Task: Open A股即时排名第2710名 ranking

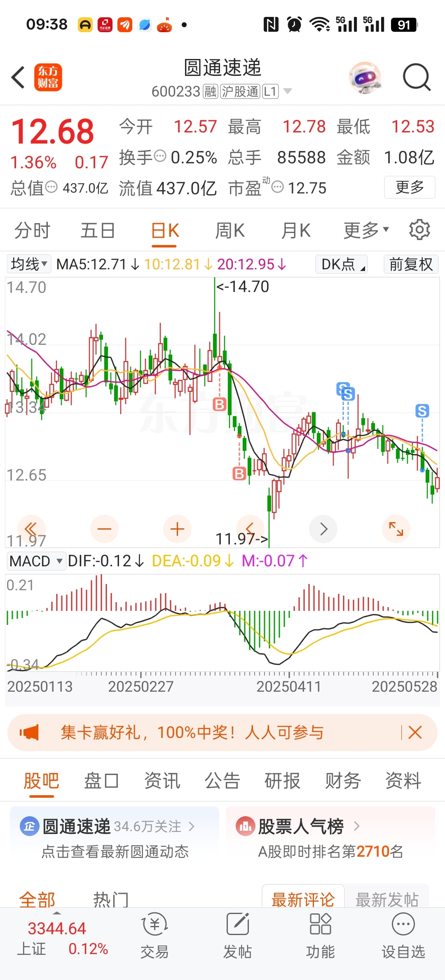Action: (x=330, y=851)
